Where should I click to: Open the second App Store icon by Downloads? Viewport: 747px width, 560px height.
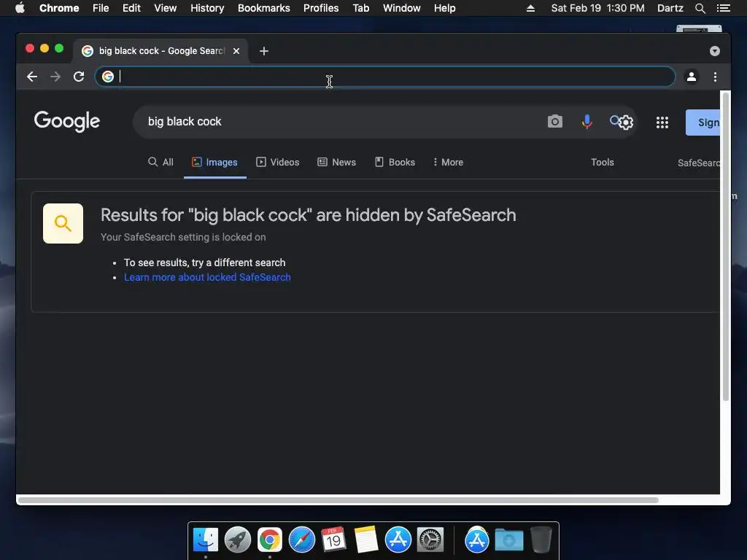(477, 540)
